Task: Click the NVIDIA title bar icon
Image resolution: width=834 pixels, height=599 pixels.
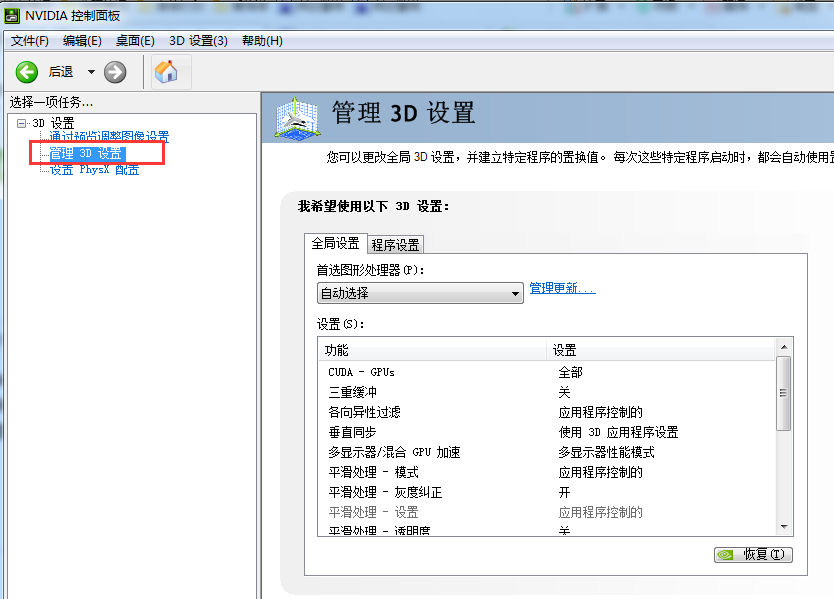Action: 11,15
